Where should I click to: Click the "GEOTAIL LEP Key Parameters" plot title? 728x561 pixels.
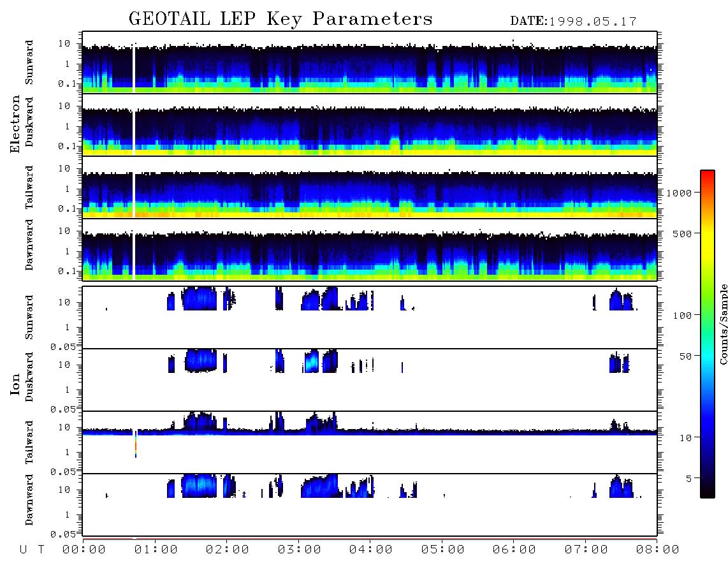click(280, 19)
